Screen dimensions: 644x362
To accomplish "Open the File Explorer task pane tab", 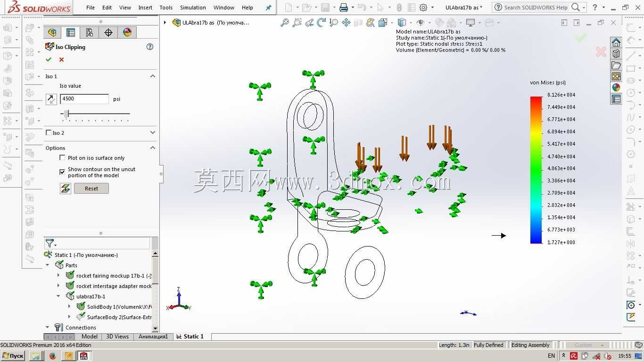I will click(616, 65).
